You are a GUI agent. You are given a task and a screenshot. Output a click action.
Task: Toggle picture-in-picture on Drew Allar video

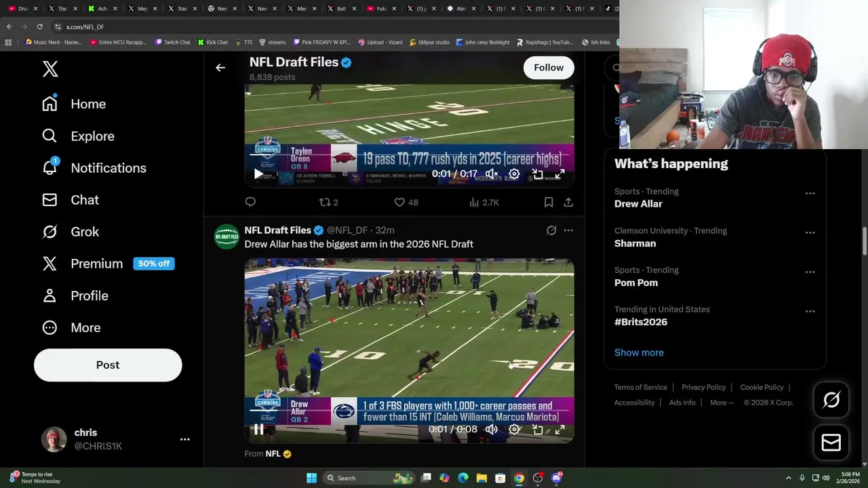[538, 429]
